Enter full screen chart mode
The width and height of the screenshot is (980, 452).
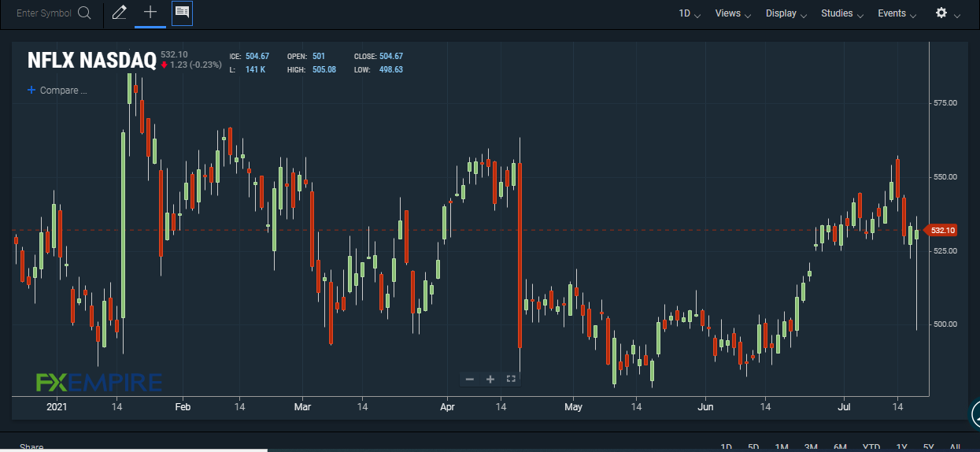click(x=511, y=380)
